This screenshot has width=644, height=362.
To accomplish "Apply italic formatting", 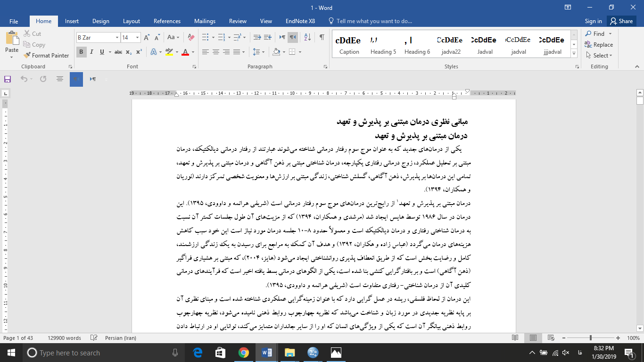I will click(91, 52).
